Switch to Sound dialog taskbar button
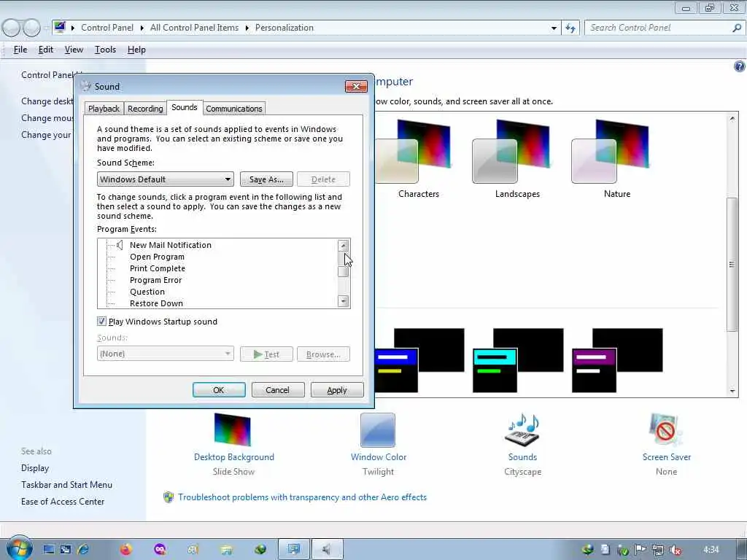The image size is (747, 560). click(x=327, y=550)
